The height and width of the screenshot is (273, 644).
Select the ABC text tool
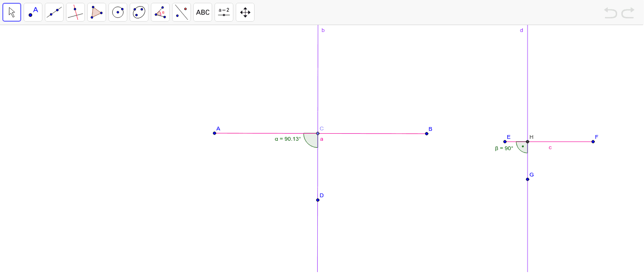click(x=202, y=12)
